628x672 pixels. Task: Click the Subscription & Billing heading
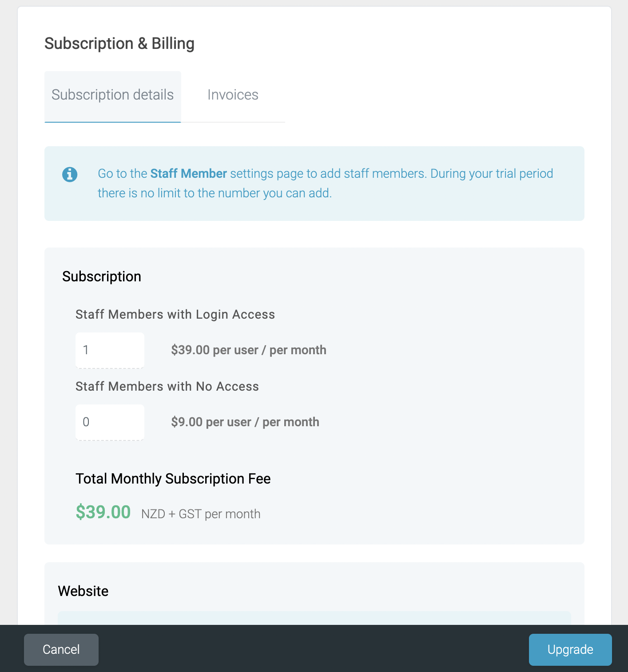point(119,44)
